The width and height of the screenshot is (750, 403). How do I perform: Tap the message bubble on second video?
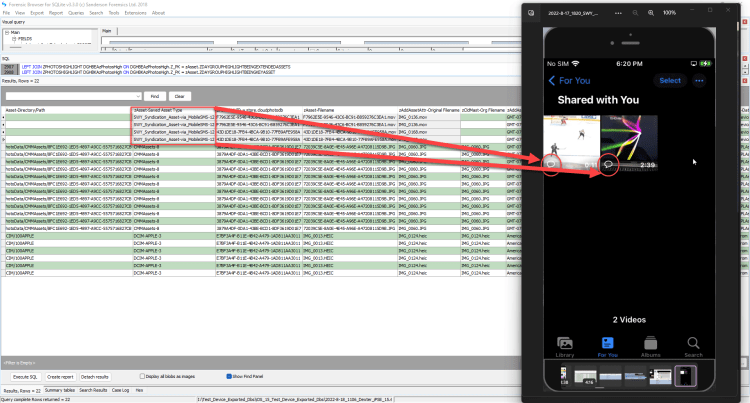pyautogui.click(x=609, y=165)
